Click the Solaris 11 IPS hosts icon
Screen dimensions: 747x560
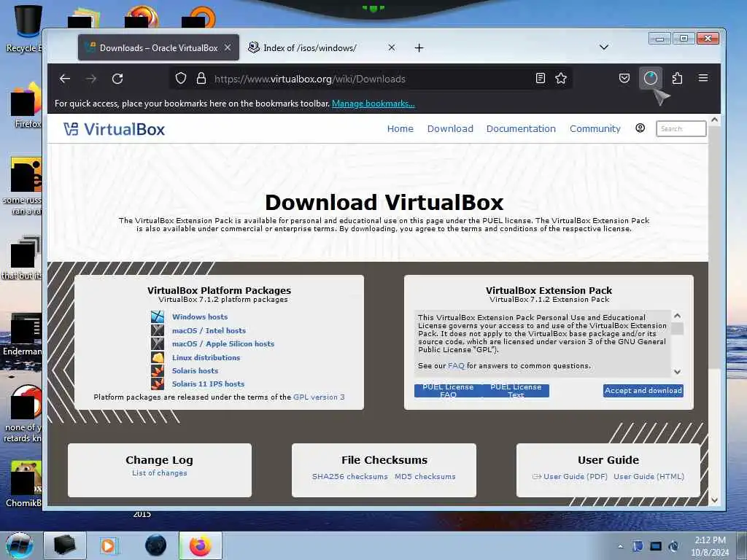coord(158,384)
